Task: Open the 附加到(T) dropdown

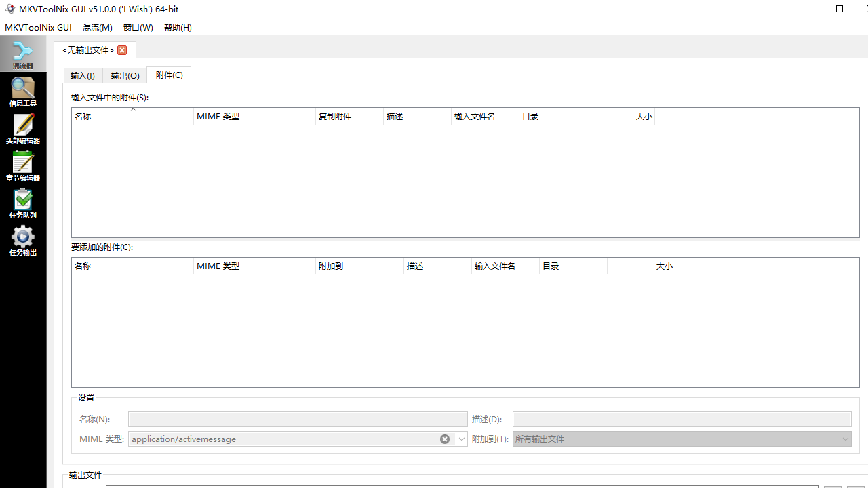Action: click(845, 439)
